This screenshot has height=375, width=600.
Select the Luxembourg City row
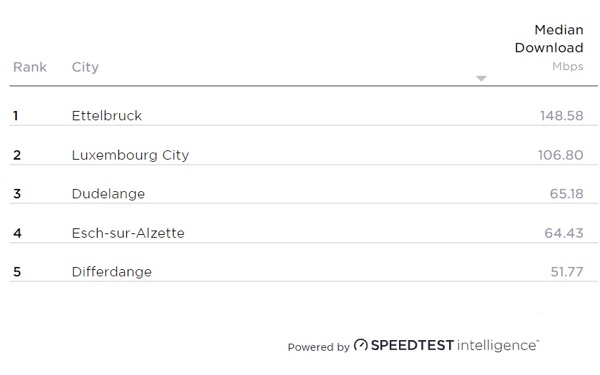tap(303, 155)
